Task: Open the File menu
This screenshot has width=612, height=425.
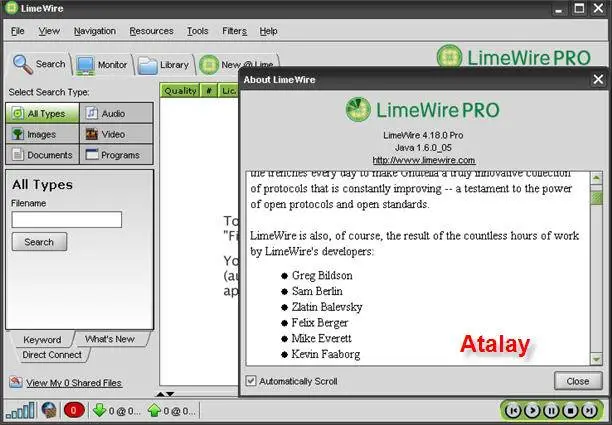Action: (18, 31)
